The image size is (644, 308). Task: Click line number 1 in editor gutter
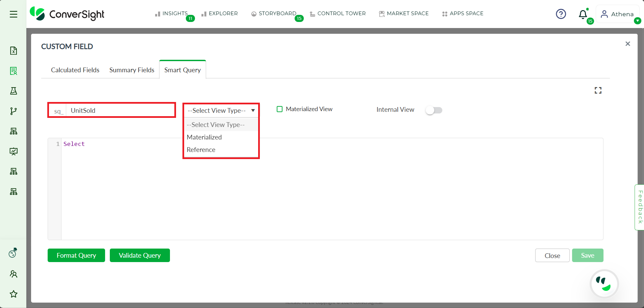pyautogui.click(x=58, y=144)
